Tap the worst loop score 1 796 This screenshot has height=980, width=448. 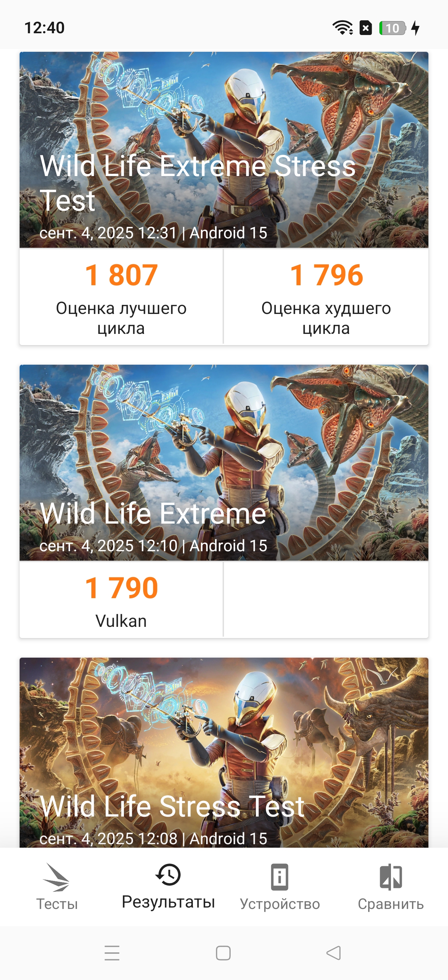(326, 275)
